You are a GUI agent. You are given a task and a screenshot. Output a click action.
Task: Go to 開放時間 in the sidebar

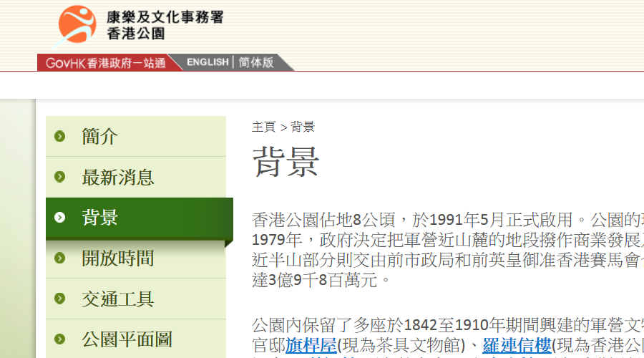(117, 258)
